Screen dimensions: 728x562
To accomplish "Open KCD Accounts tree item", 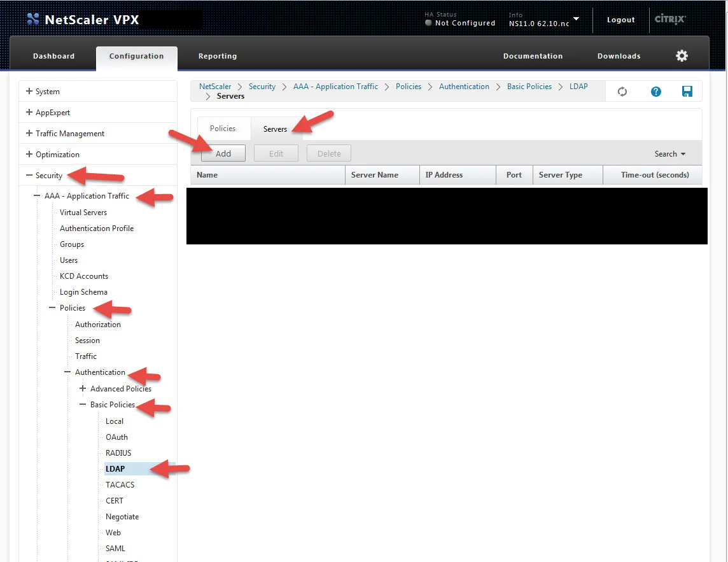I will [x=84, y=276].
